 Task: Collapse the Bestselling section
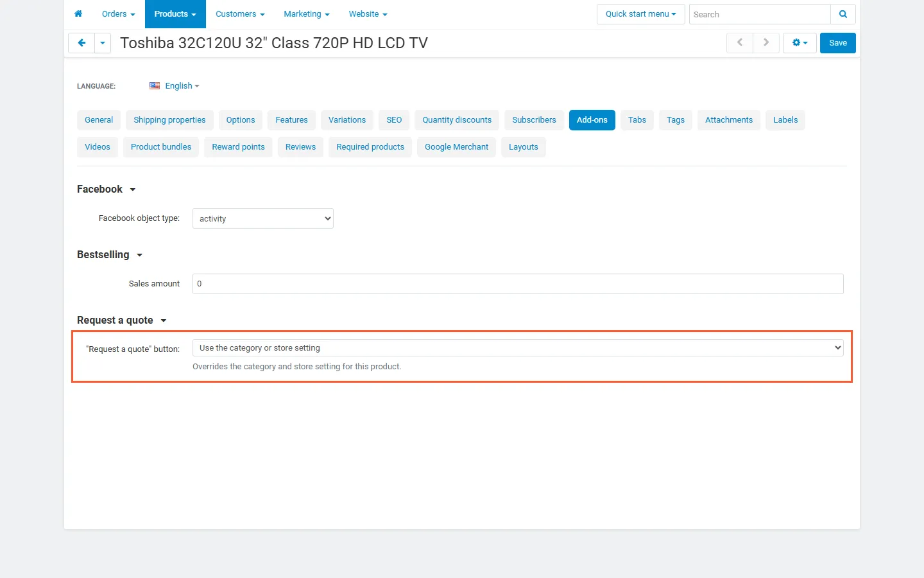110,255
